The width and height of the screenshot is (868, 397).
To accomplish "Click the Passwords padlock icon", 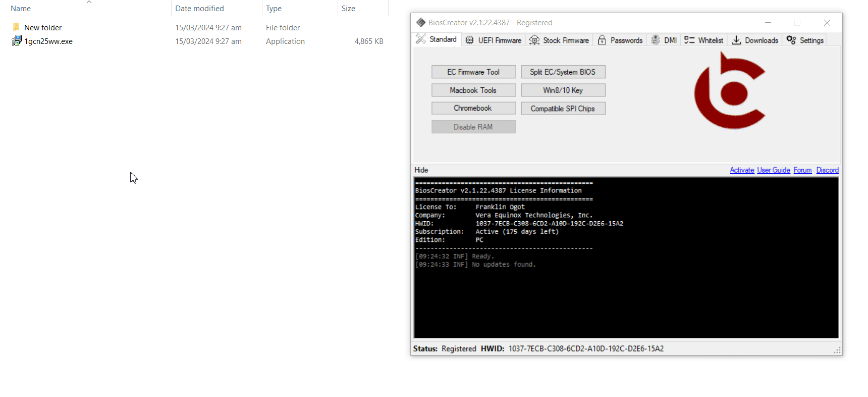I will (602, 40).
